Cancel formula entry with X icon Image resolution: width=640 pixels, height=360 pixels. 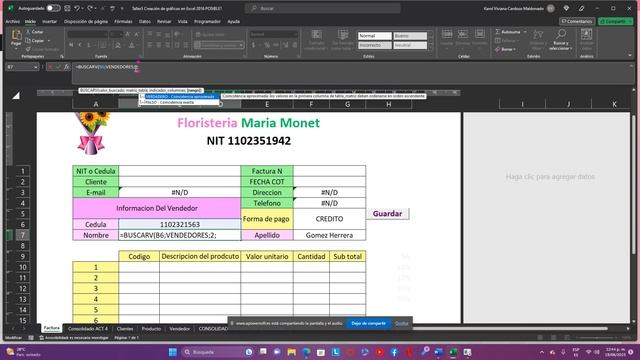coord(50,67)
